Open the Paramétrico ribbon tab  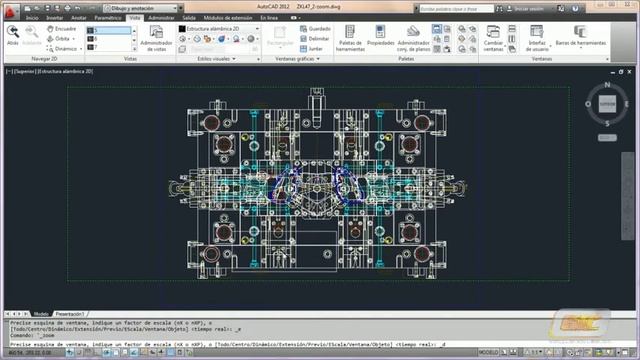click(x=108, y=18)
